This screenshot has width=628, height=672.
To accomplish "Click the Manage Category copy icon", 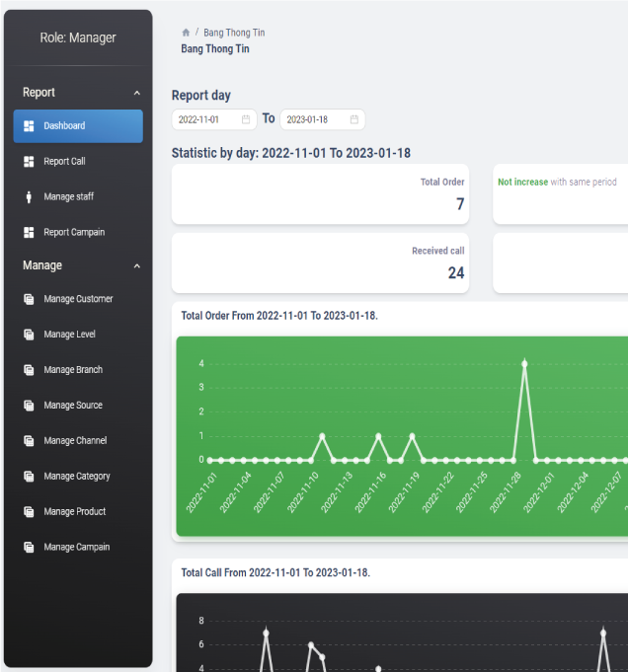I will point(29,477).
